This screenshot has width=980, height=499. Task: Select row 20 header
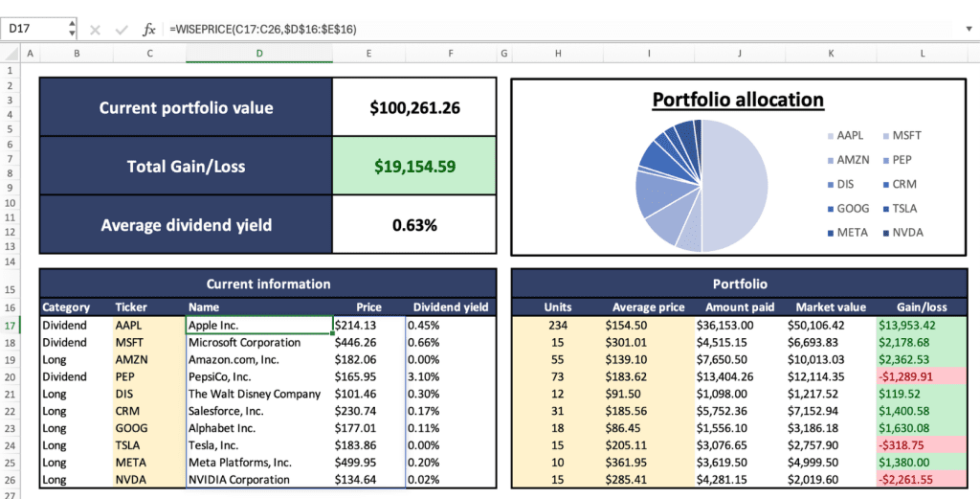pos(10,376)
